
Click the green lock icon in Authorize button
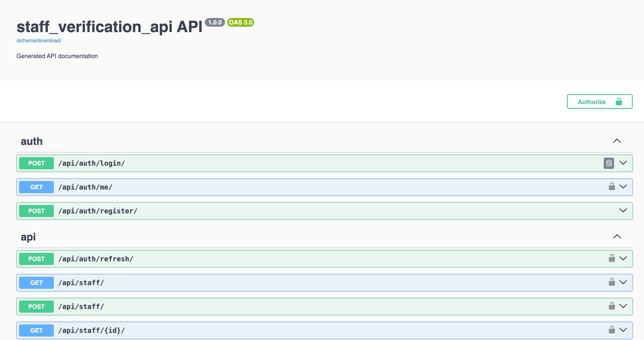coord(618,102)
